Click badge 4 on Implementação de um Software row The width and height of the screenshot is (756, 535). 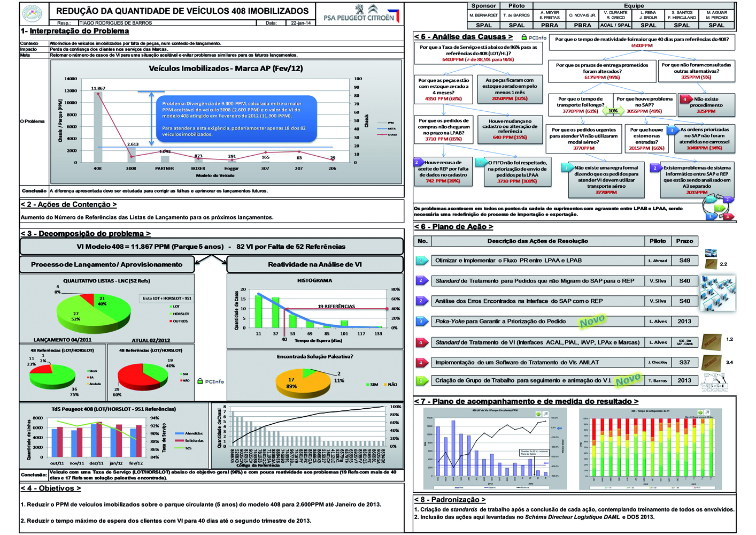point(421,362)
